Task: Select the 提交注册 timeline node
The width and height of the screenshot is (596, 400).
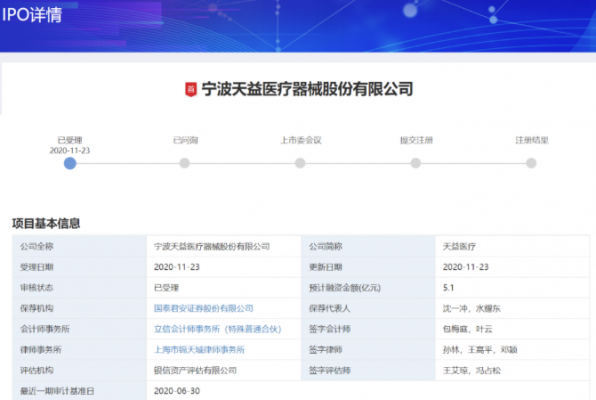Action: (416, 163)
